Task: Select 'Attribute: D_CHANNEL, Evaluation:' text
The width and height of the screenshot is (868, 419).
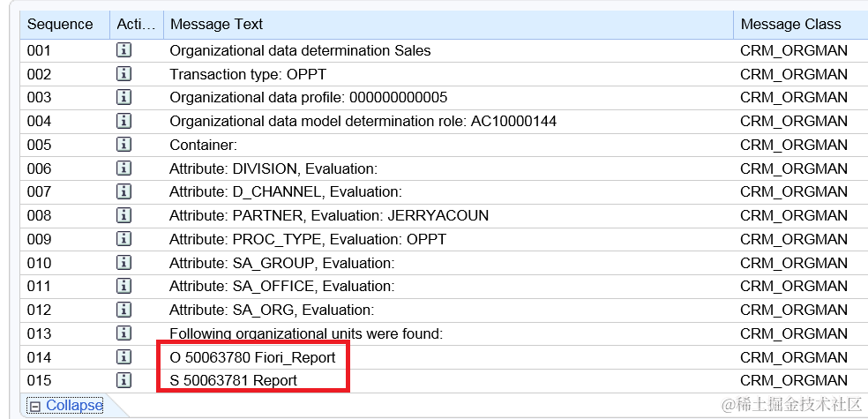Action: point(286,192)
